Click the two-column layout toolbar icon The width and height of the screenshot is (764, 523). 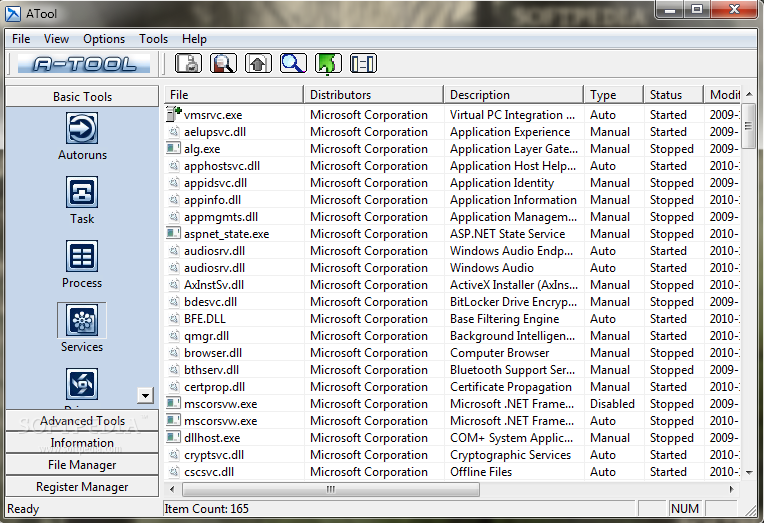pos(363,63)
